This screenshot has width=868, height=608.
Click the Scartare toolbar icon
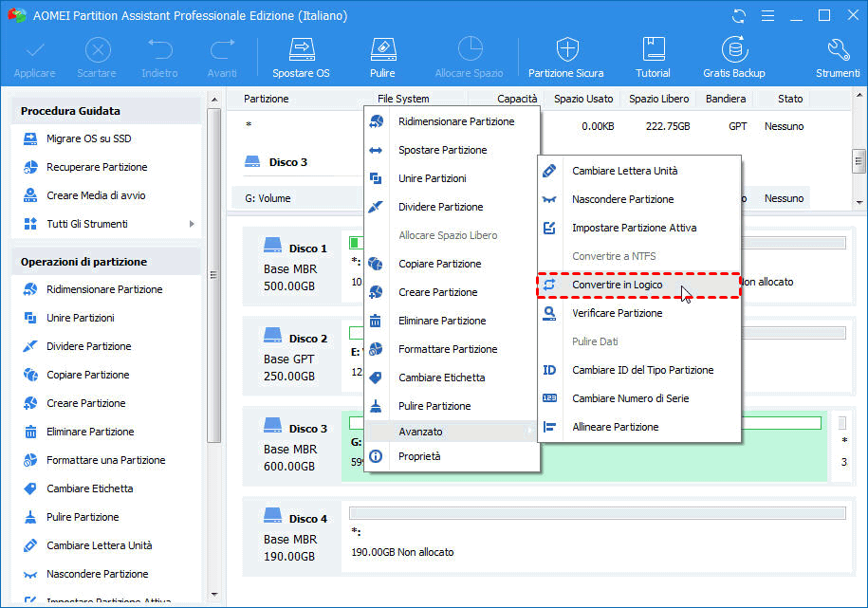(98, 50)
